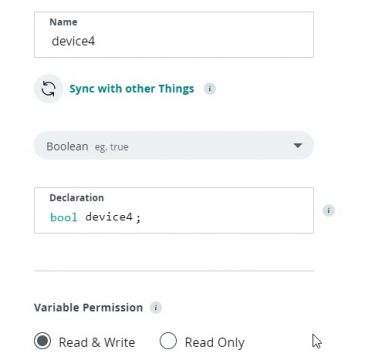
Task: Select the Read Only radio button
Action: pos(168,341)
